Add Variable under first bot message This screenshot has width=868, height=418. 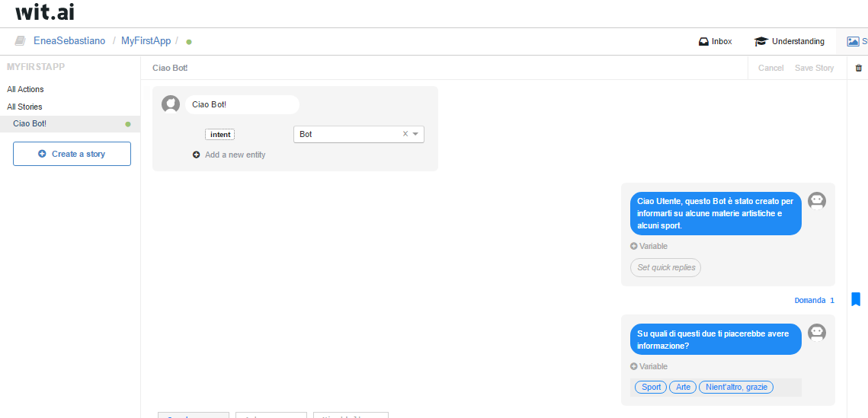[649, 246]
